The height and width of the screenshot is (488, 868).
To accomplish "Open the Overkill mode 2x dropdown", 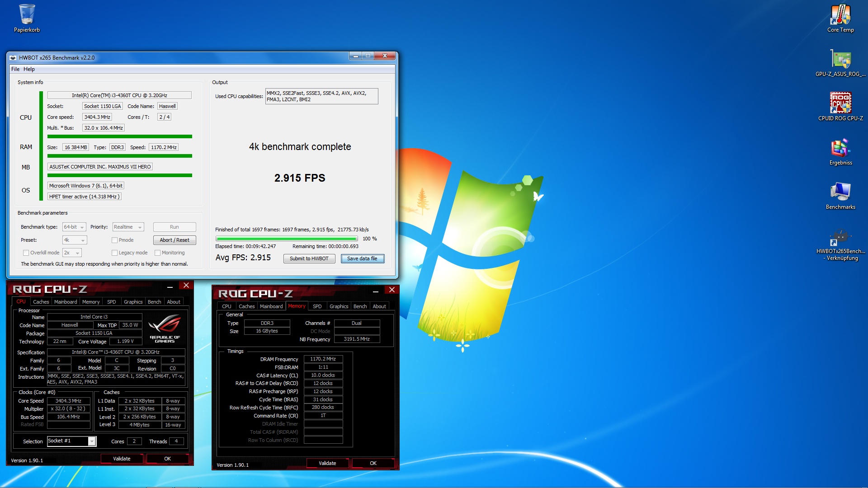I will [72, 253].
